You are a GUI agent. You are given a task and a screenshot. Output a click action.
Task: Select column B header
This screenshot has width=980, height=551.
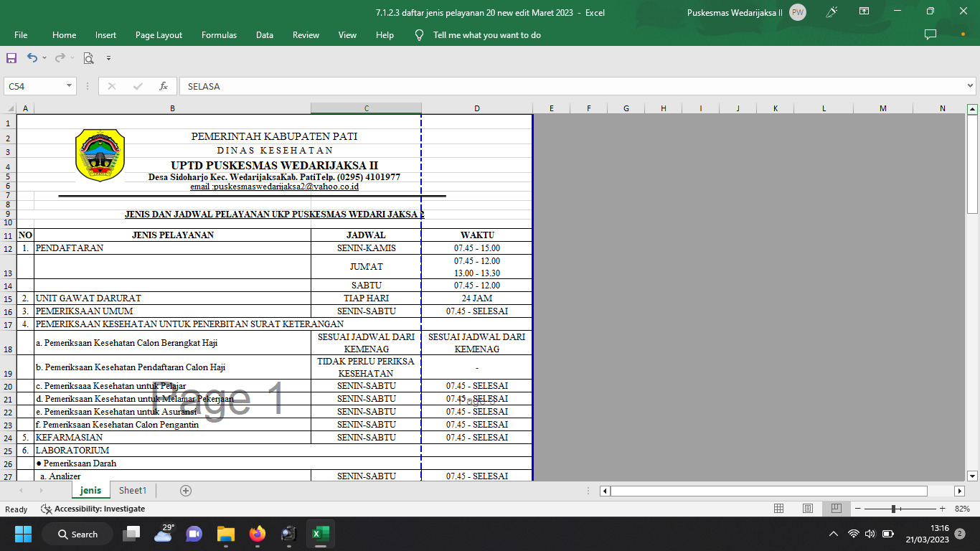pyautogui.click(x=172, y=108)
